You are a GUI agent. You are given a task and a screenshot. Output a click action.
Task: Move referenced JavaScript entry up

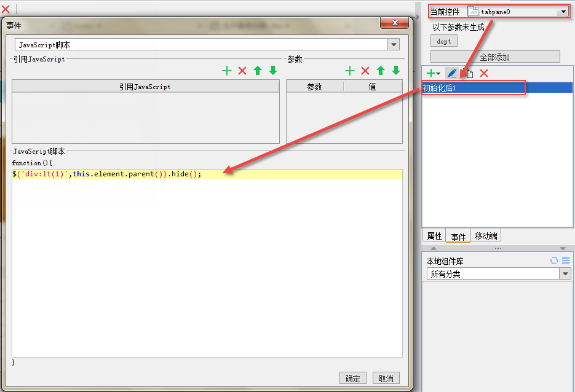(258, 71)
